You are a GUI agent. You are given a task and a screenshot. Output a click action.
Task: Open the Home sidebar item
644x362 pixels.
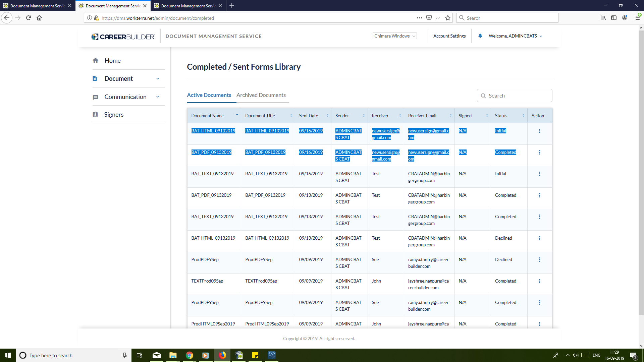[x=112, y=61]
